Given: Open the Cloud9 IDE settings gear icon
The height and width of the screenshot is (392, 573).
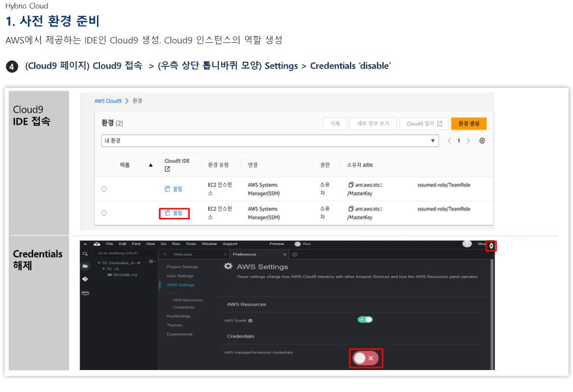Looking at the screenshot, I should click(491, 246).
